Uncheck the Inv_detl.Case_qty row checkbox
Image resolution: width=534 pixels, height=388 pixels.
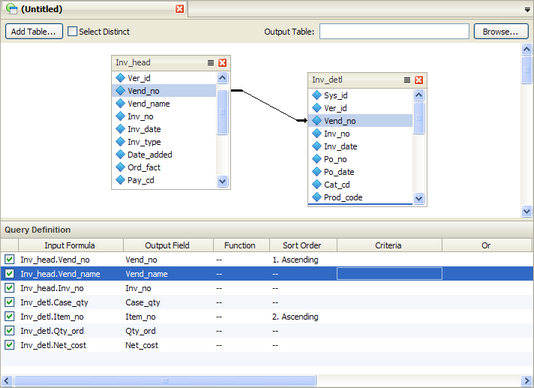[9, 302]
